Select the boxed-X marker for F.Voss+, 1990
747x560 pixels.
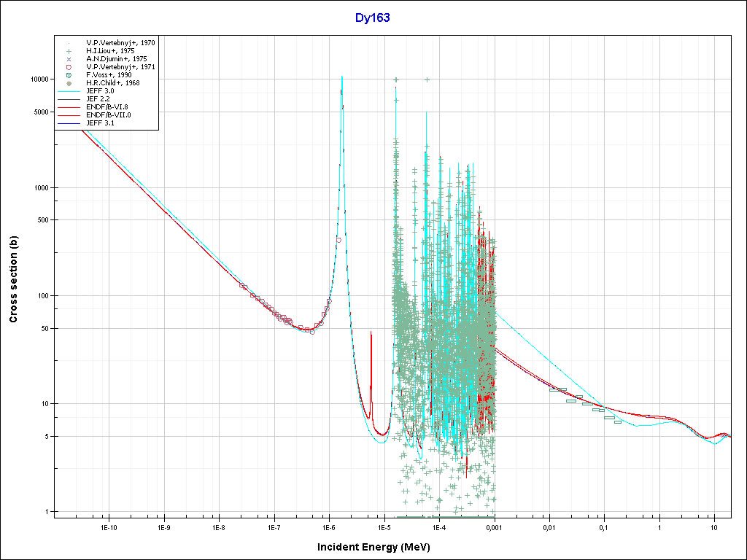69,75
